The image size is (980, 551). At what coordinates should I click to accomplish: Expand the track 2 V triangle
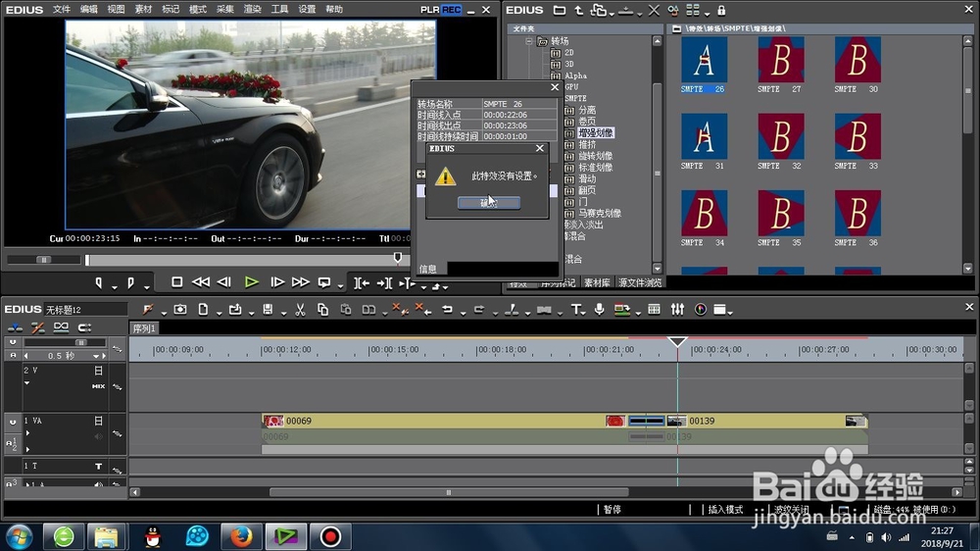26,382
